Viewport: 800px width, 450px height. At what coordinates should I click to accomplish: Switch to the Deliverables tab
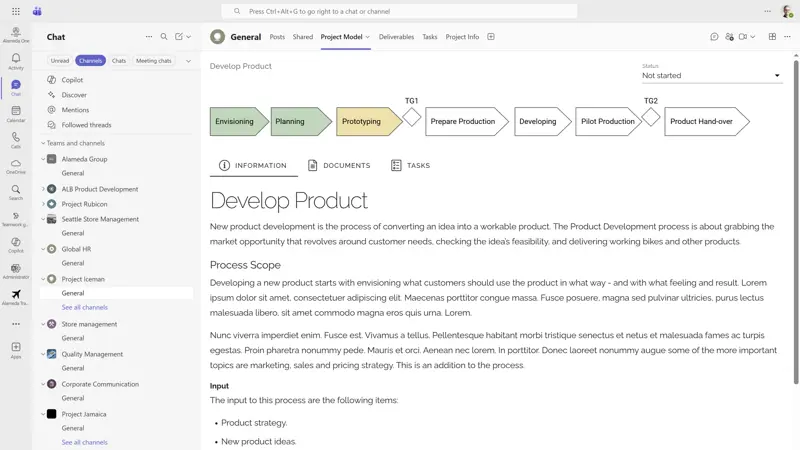[396, 37]
